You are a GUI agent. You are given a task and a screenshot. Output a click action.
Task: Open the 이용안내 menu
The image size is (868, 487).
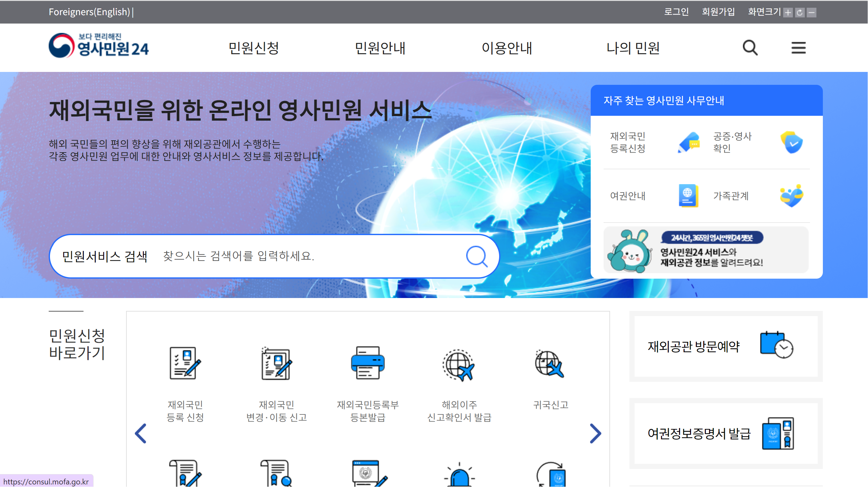[x=507, y=48]
